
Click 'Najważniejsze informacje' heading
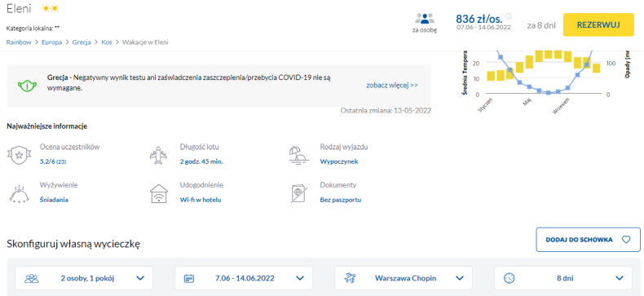46,126
